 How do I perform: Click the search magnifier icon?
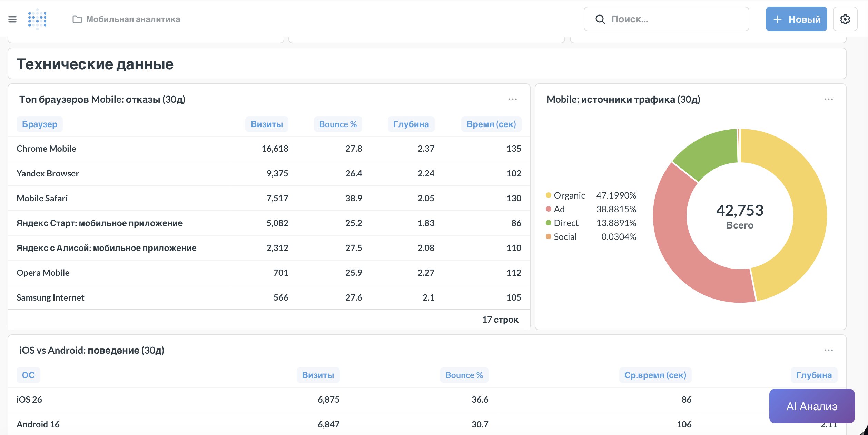600,19
